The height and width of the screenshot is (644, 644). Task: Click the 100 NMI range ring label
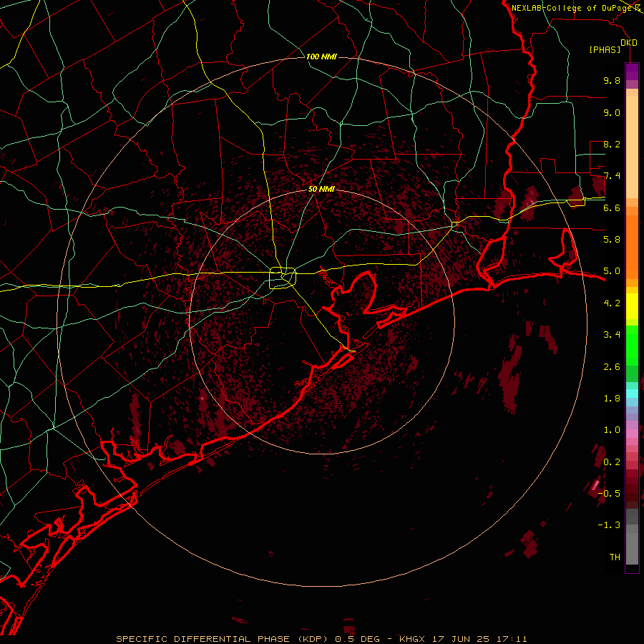[321, 57]
